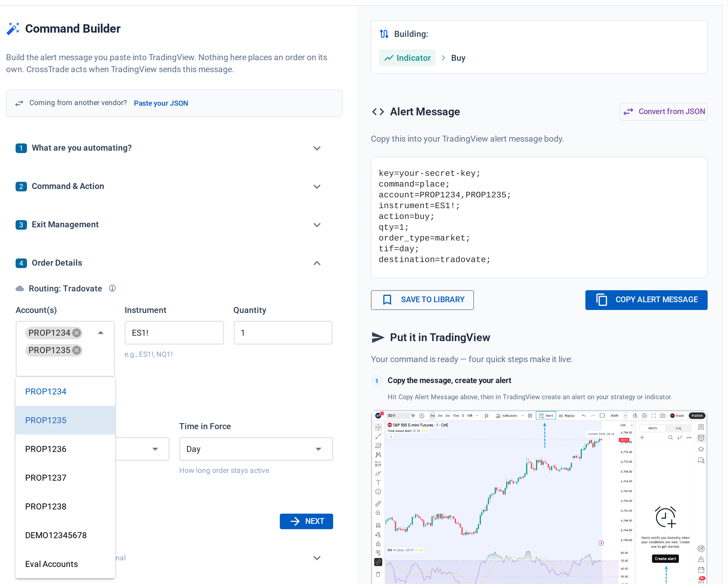The image size is (728, 584).
Task: Choose PROP1236 from the account list
Action: (x=65, y=449)
